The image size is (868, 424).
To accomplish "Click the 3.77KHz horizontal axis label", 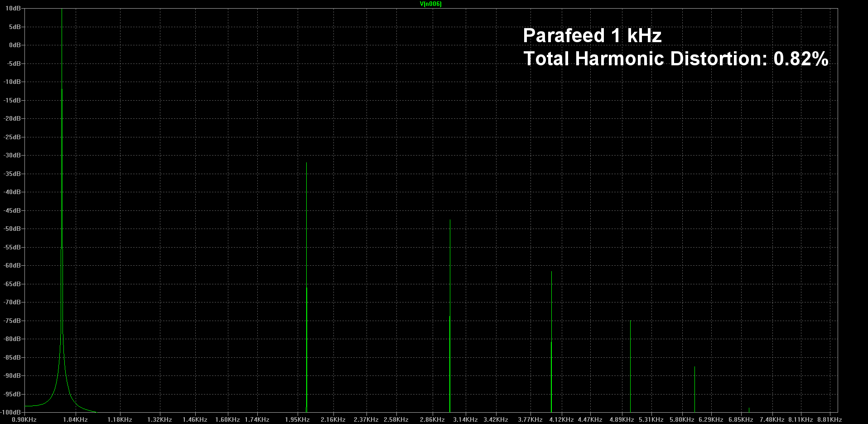I will [x=530, y=420].
